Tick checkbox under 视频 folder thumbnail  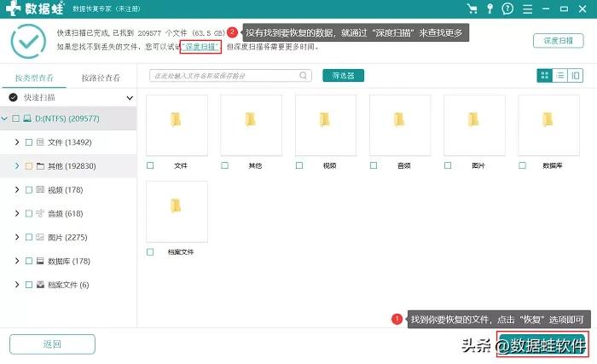click(x=299, y=165)
